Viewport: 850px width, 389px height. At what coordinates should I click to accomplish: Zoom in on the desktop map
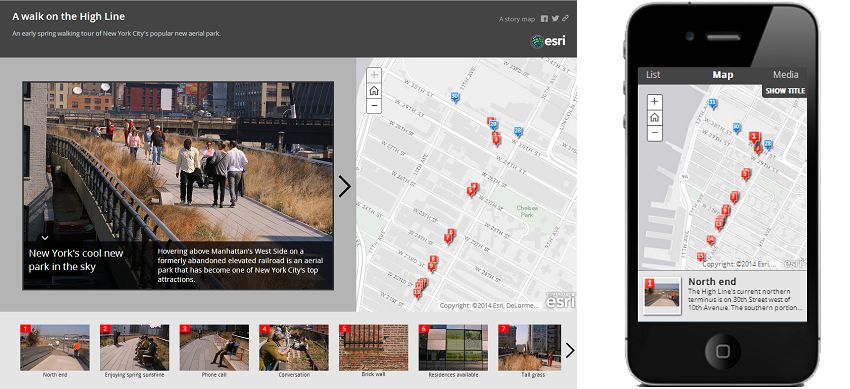[x=374, y=75]
